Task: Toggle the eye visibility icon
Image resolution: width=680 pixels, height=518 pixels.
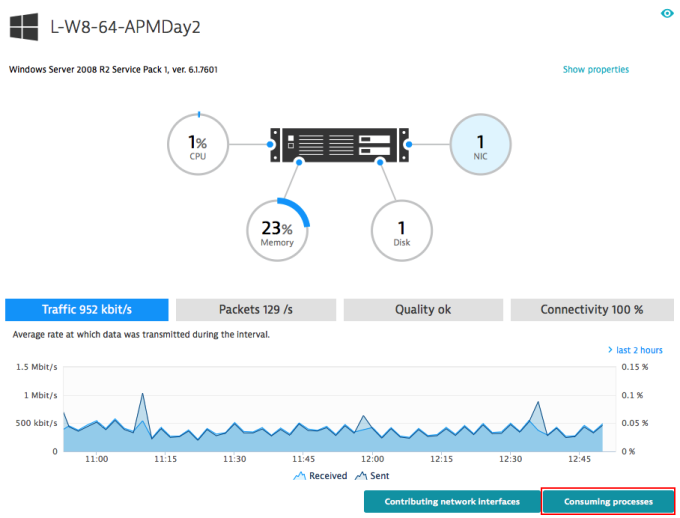Action: pos(667,13)
